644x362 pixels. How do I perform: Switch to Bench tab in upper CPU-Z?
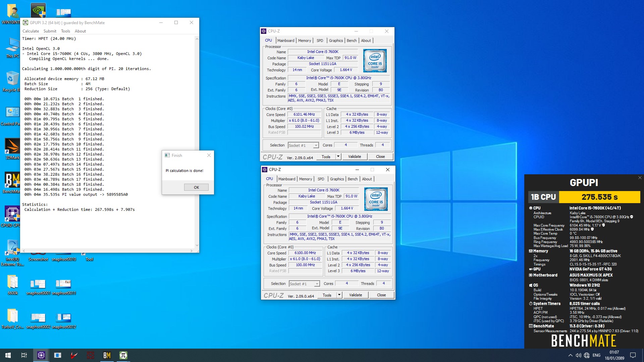(352, 41)
